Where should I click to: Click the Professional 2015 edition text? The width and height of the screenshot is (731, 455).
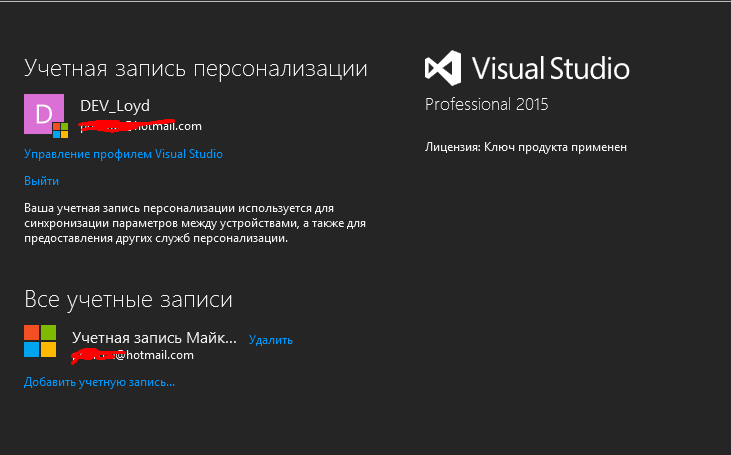(486, 104)
